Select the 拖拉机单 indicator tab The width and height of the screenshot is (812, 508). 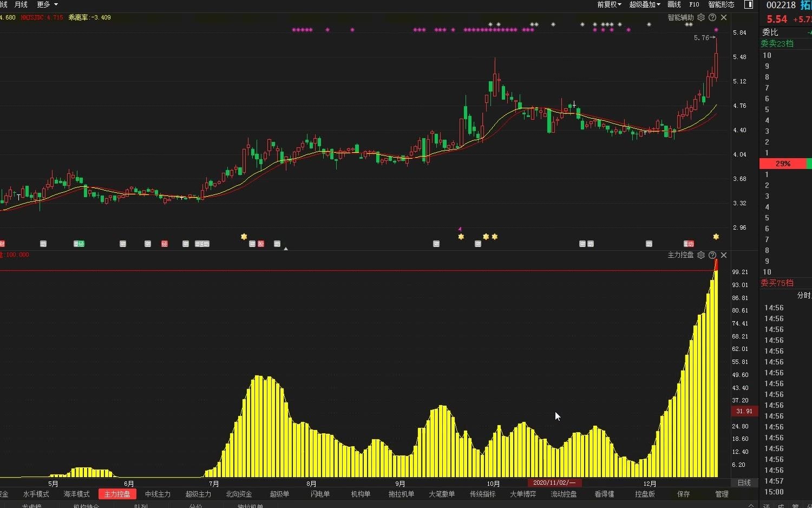click(x=402, y=494)
